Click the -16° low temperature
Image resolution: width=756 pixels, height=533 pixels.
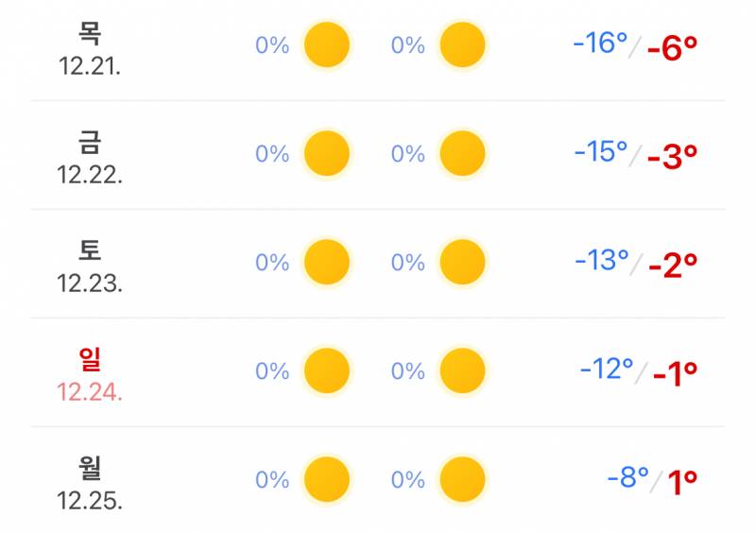(599, 43)
